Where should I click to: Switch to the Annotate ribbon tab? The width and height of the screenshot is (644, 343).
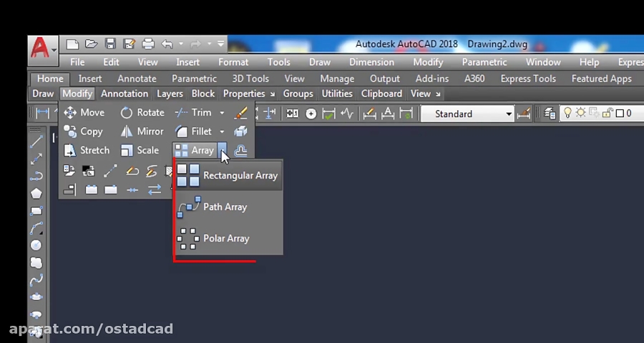(x=137, y=79)
